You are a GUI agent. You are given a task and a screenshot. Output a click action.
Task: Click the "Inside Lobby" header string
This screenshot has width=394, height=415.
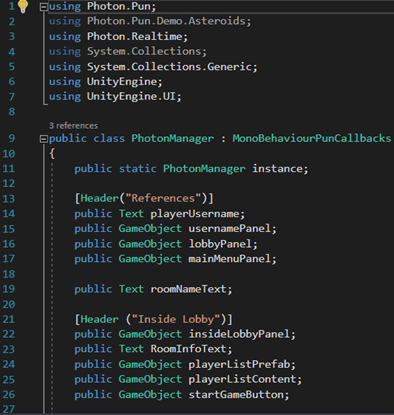pos(176,319)
